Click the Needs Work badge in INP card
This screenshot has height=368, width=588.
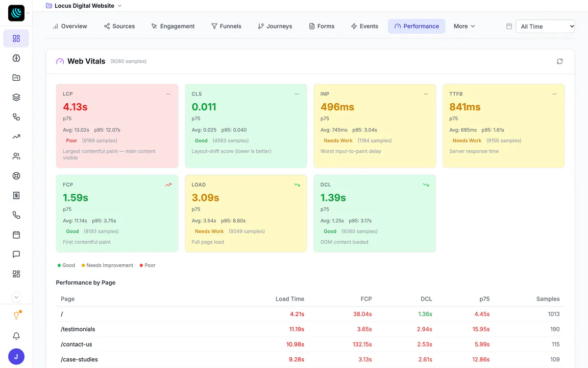(x=338, y=141)
